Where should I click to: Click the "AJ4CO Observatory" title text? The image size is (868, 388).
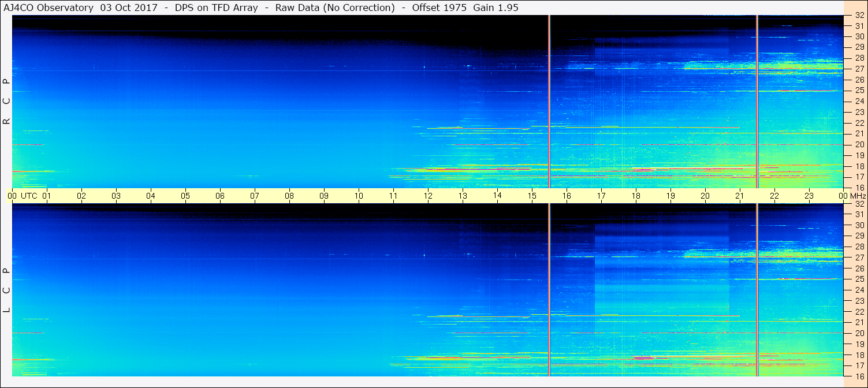coord(49,8)
